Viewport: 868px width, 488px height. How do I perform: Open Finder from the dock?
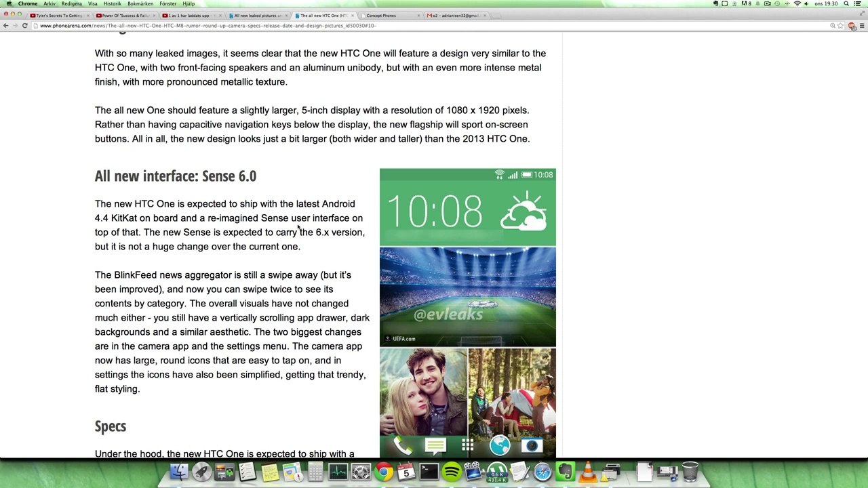179,471
